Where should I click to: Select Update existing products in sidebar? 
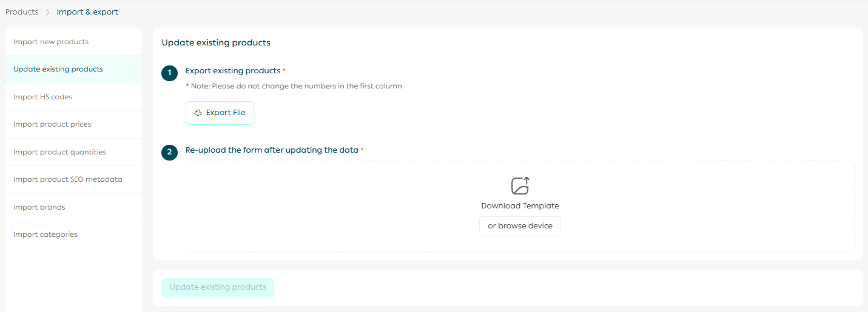pyautogui.click(x=58, y=69)
